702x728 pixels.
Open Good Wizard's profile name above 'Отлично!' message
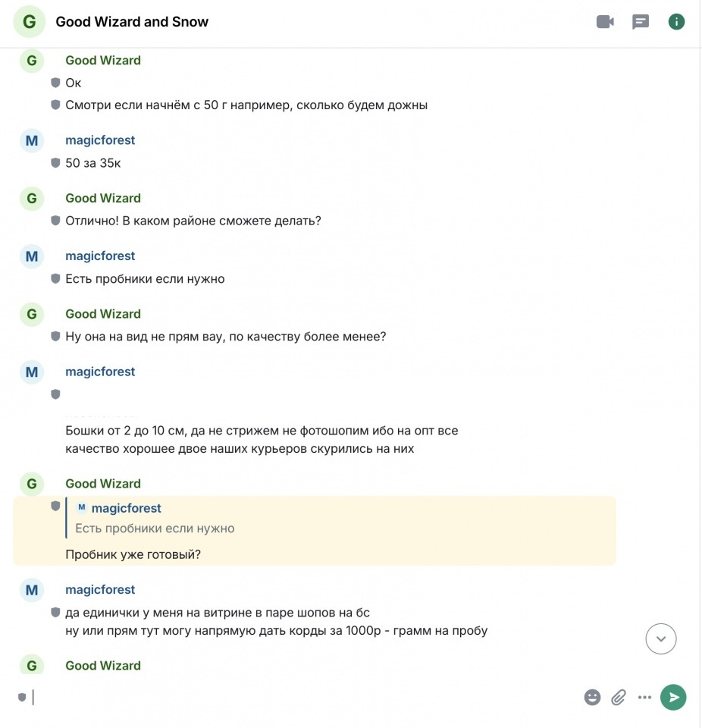pyautogui.click(x=103, y=198)
